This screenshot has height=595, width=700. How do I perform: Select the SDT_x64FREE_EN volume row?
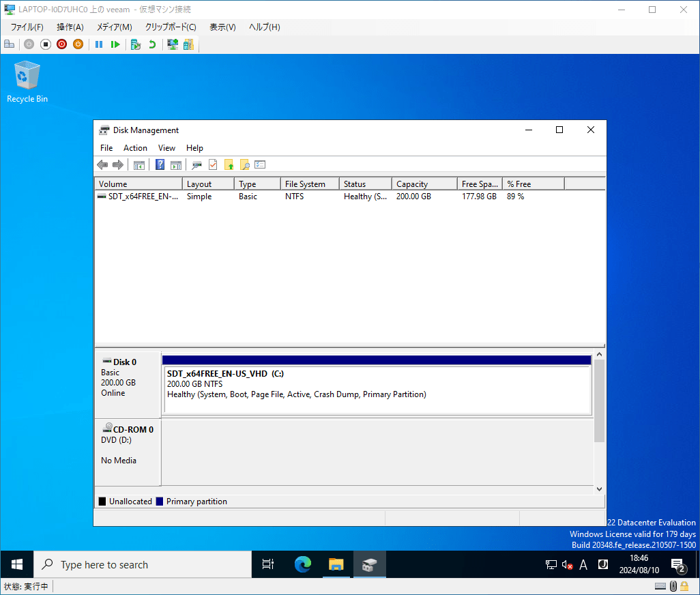349,197
